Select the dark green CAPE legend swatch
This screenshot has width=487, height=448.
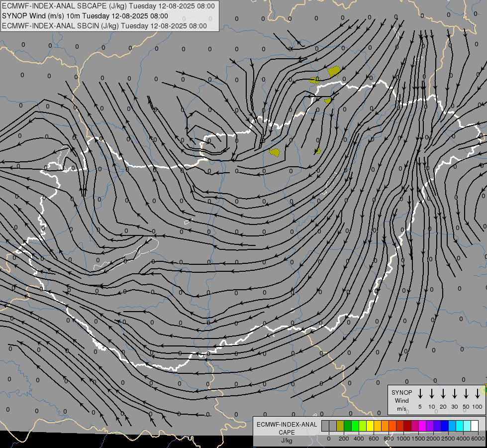tap(348, 426)
